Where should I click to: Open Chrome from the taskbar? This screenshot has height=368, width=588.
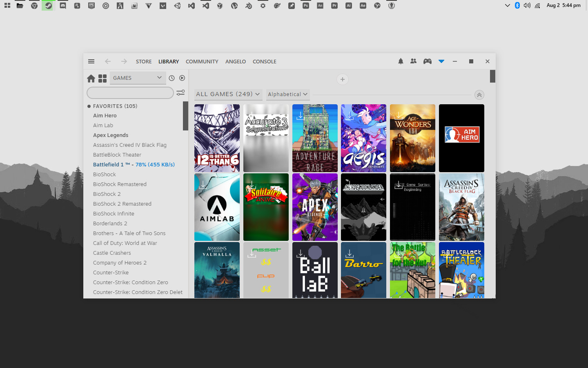coord(34,6)
